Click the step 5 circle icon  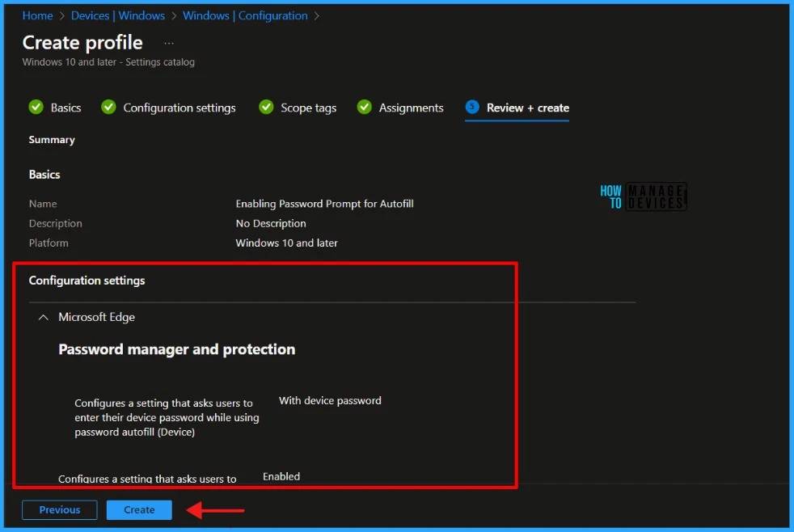472,107
